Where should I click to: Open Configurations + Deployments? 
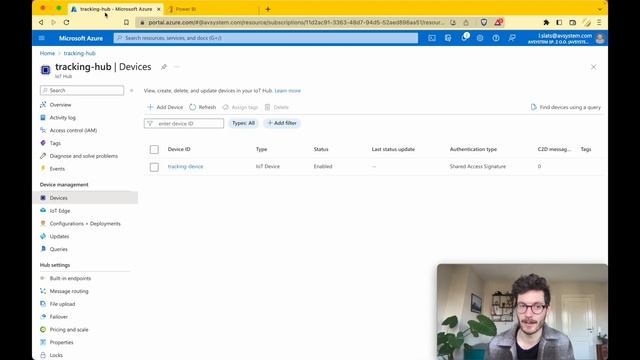coord(85,224)
